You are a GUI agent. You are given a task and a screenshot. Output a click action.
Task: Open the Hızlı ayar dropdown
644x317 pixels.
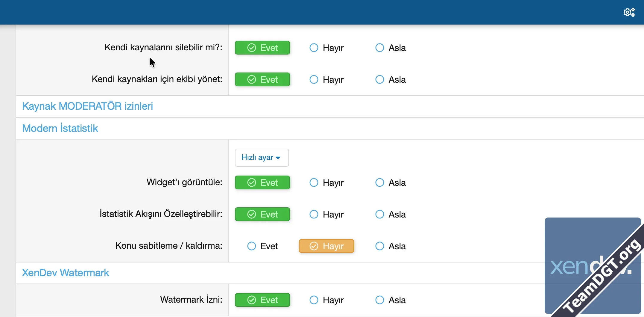262,158
